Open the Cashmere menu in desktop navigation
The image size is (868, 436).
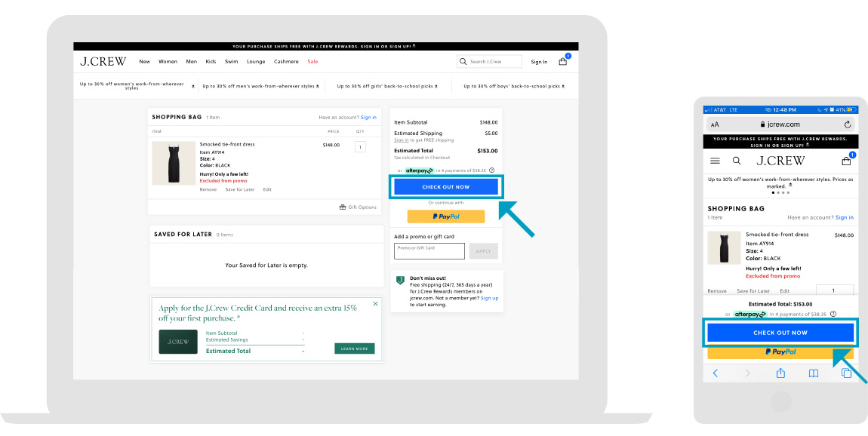pyautogui.click(x=286, y=61)
